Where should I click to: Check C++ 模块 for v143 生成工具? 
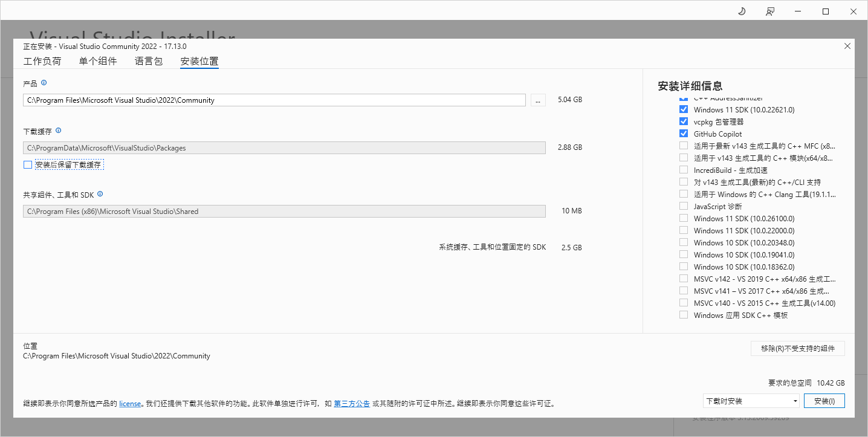click(684, 158)
